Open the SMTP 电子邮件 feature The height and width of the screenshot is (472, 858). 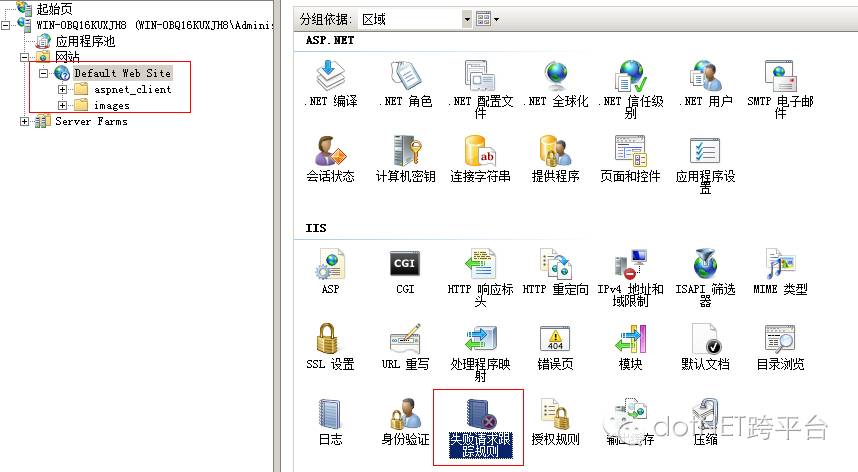pyautogui.click(x=780, y=89)
